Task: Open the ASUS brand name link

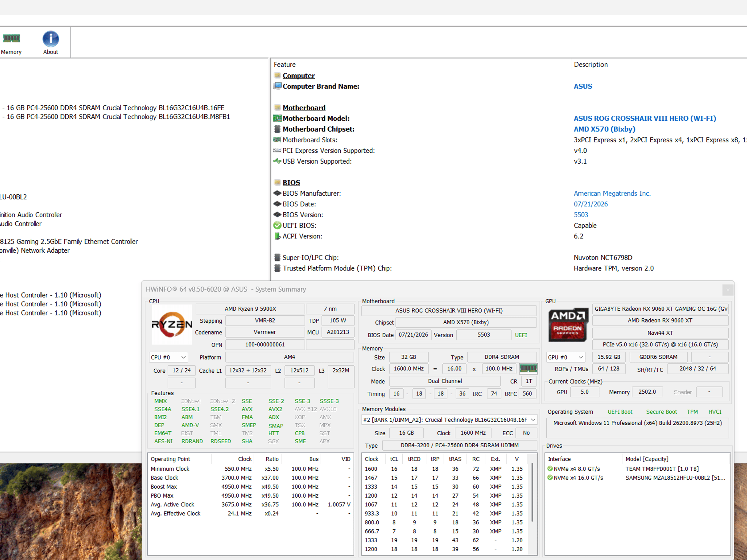Action: [583, 86]
